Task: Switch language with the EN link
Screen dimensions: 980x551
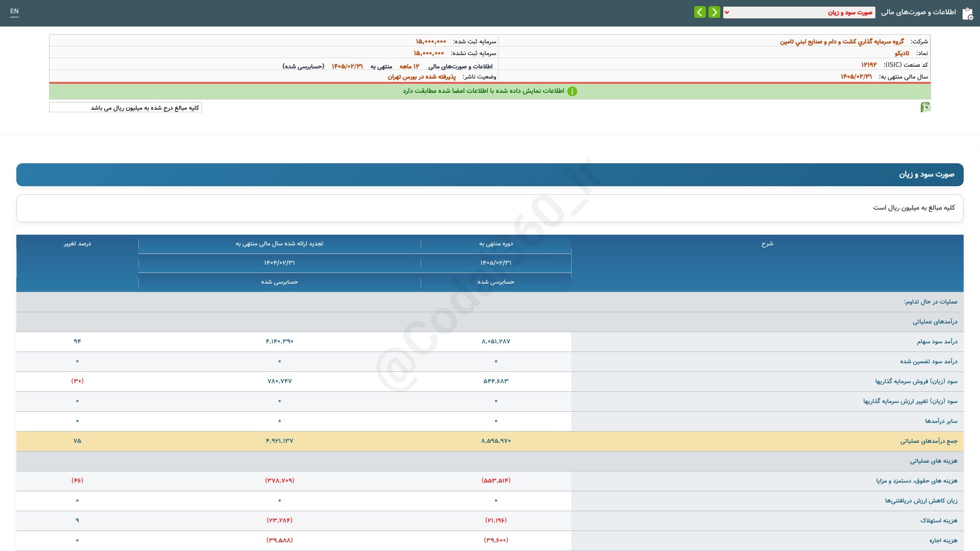Action: (14, 11)
